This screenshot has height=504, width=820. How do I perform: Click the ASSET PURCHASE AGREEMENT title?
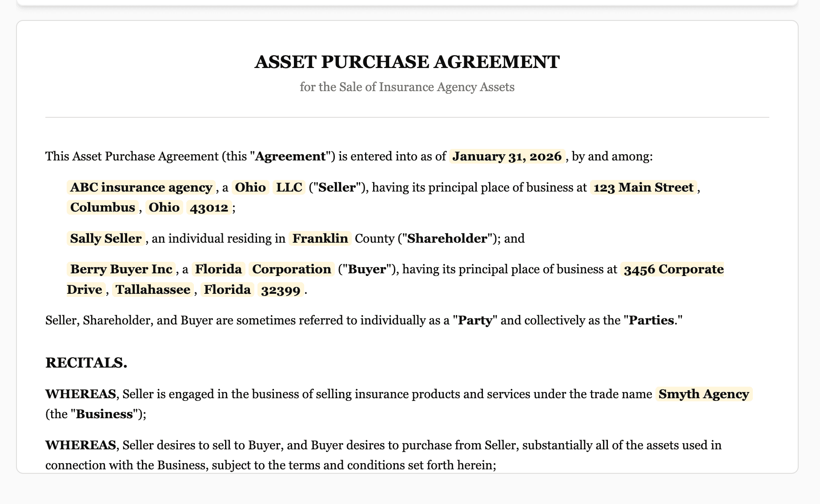407,62
